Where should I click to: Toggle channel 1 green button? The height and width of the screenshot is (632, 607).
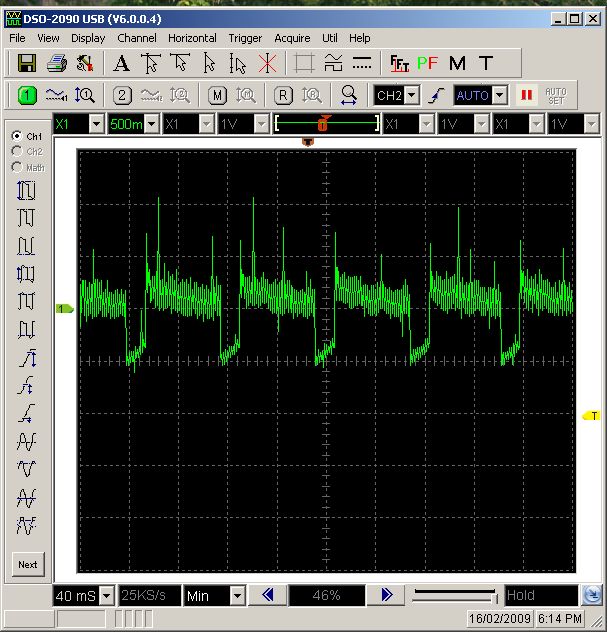point(27,96)
